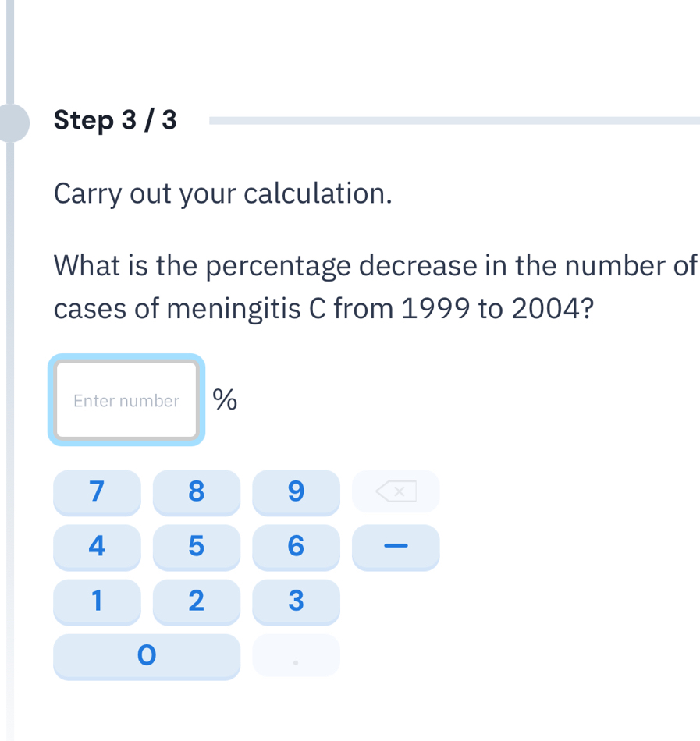Tap the number 6 key

296,546
